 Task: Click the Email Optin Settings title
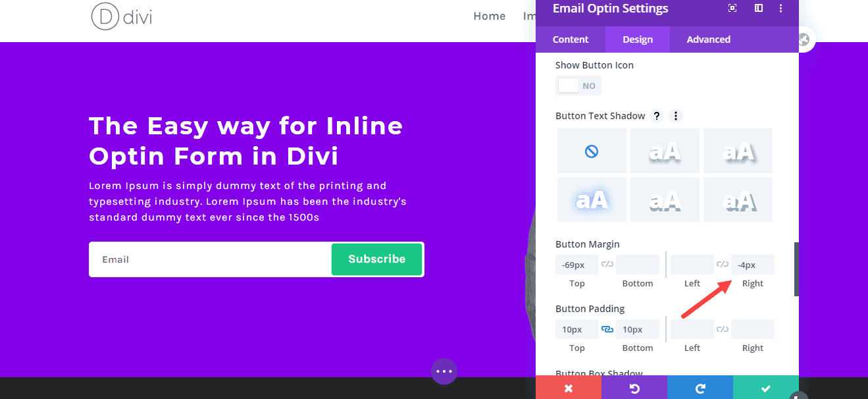pos(610,9)
